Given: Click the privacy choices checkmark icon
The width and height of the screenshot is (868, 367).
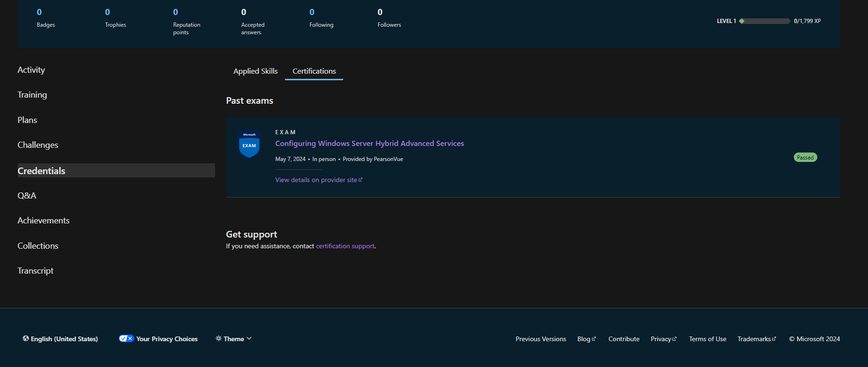Looking at the screenshot, I should tap(126, 338).
